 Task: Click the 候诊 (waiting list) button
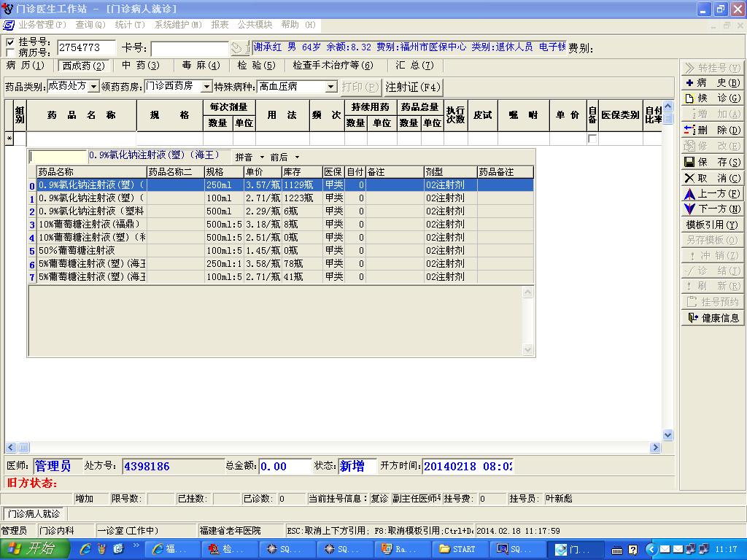tap(712, 98)
